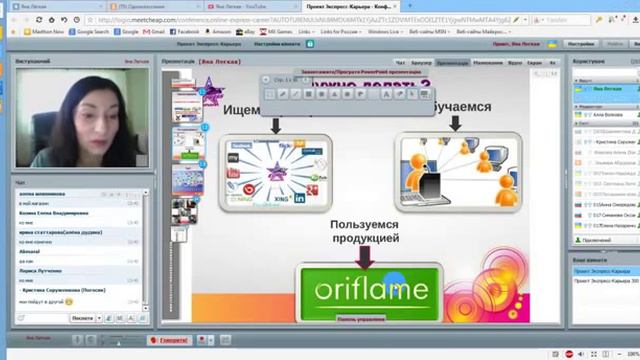Pick the circle shape tool
640x360 pixels.
[x=322, y=94]
